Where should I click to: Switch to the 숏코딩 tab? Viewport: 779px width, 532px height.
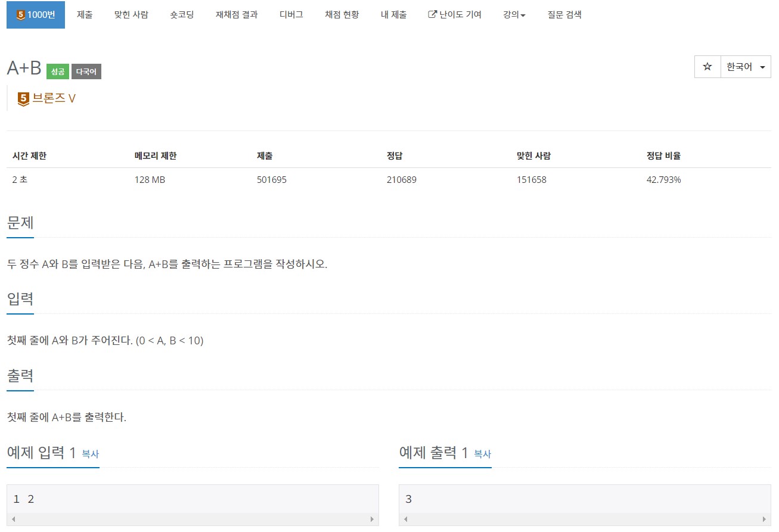182,15
